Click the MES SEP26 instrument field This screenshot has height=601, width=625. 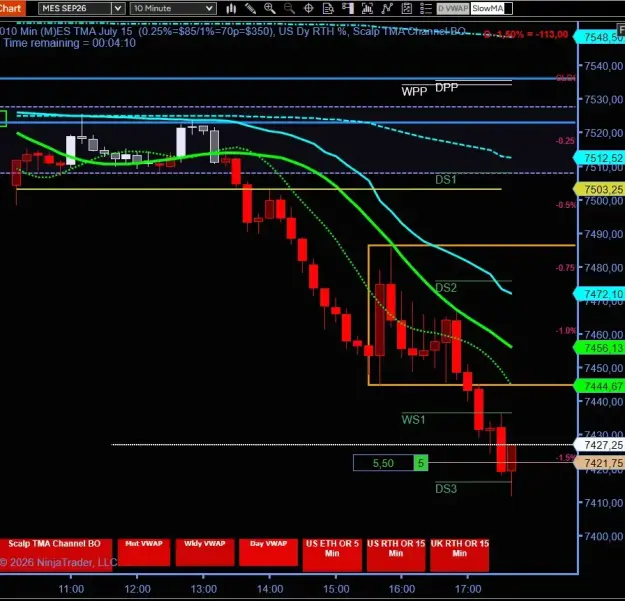point(75,8)
